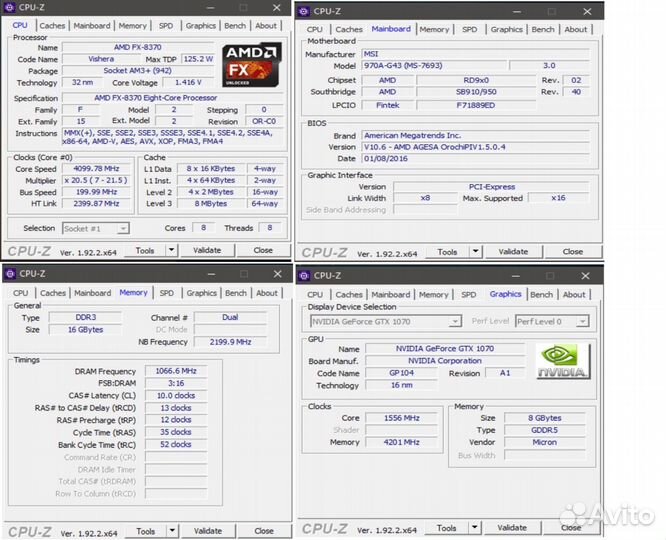Click the 2399.87 MHz HT Link value
Image resolution: width=666 pixels, height=540 pixels.
point(96,204)
